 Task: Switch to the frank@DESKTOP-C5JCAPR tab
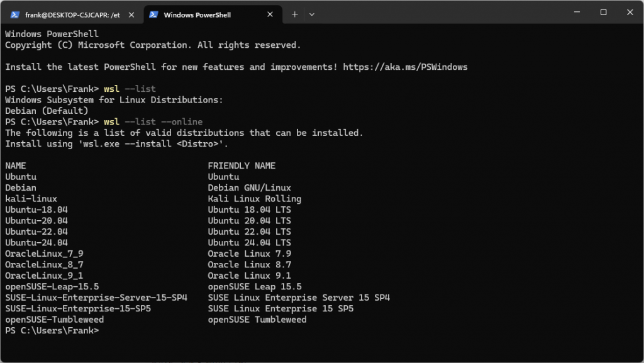click(68, 14)
